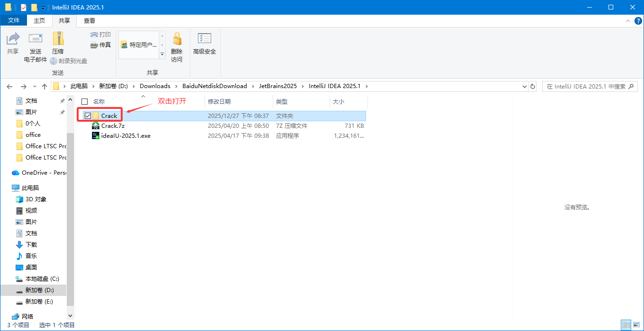Switch to the View (查看) ribbon tab
The image size is (644, 331).
(x=89, y=21)
